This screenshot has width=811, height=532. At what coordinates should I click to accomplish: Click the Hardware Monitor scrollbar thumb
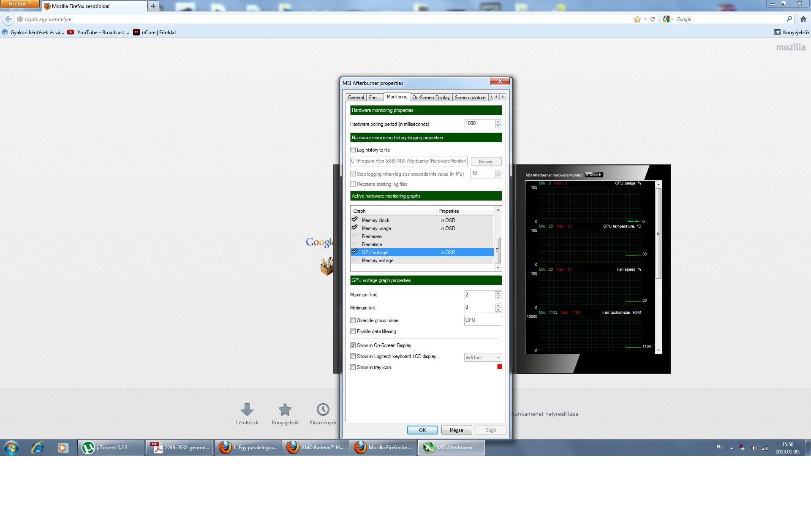658,233
